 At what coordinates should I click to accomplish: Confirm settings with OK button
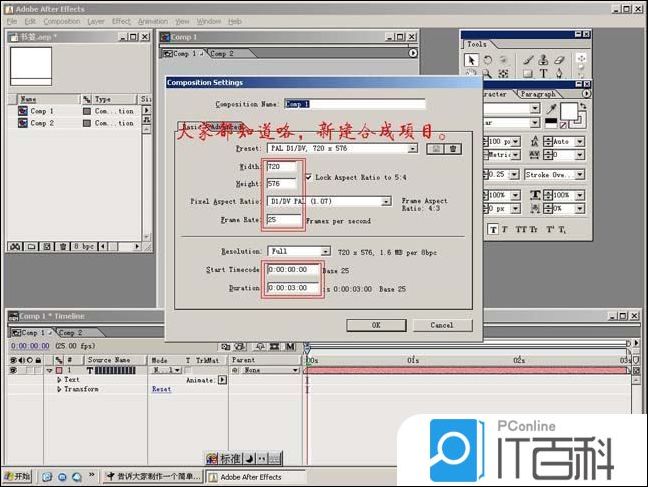376,325
